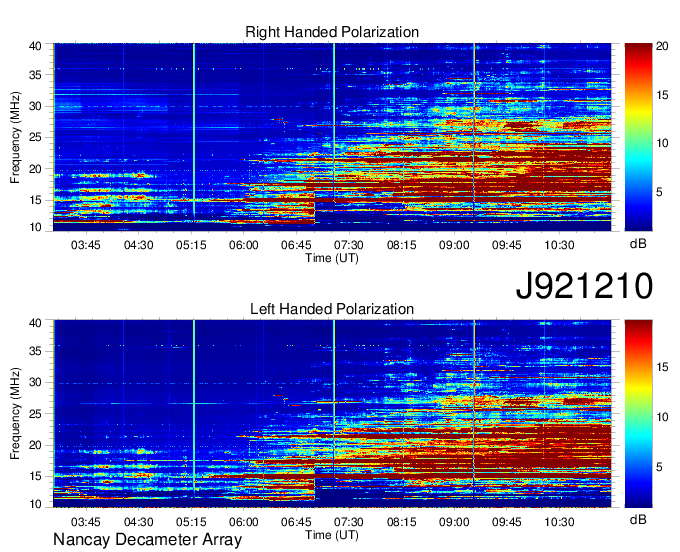Screen dimensions: 680x552
Task: Click the '20' label on top colorbar
Action: click(662, 46)
